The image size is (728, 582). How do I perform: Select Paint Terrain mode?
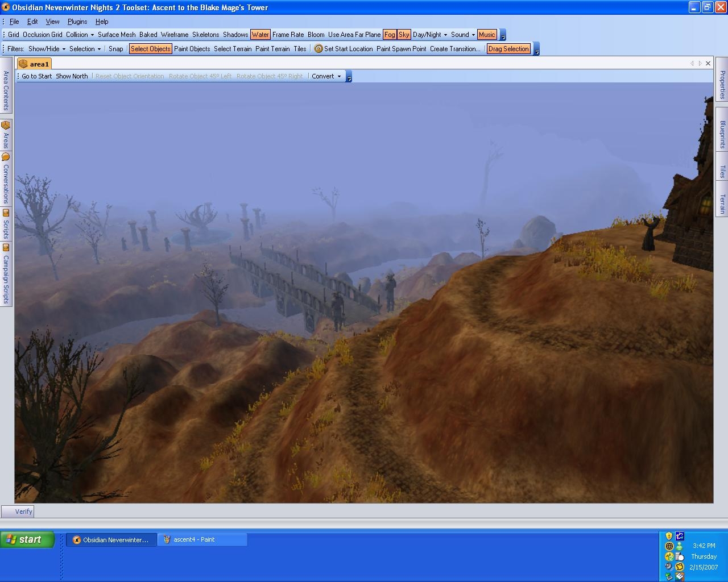tap(272, 49)
